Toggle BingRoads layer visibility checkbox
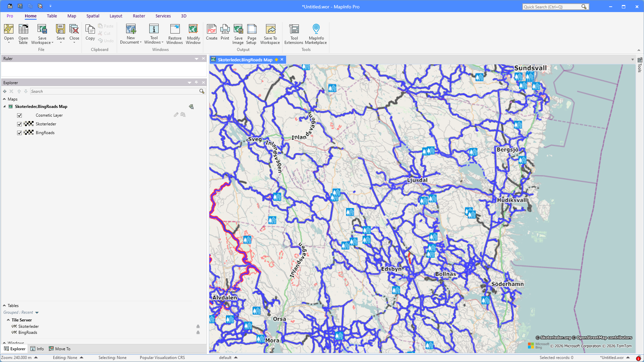The image size is (644, 362). point(19,133)
